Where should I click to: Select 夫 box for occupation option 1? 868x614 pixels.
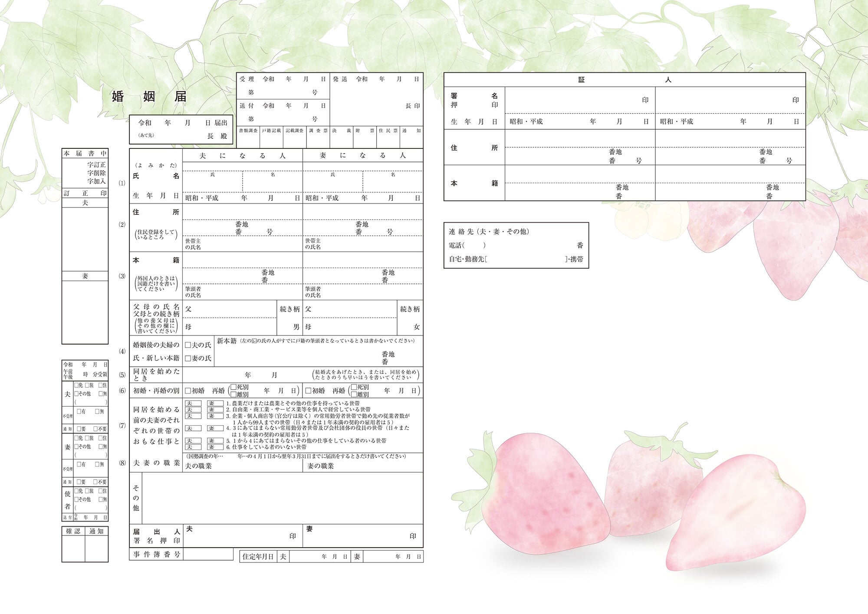193,404
